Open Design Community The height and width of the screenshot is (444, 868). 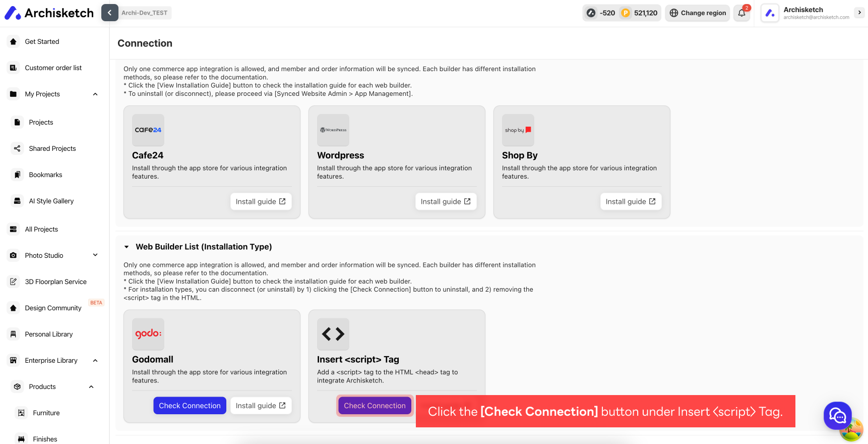pyautogui.click(x=54, y=308)
